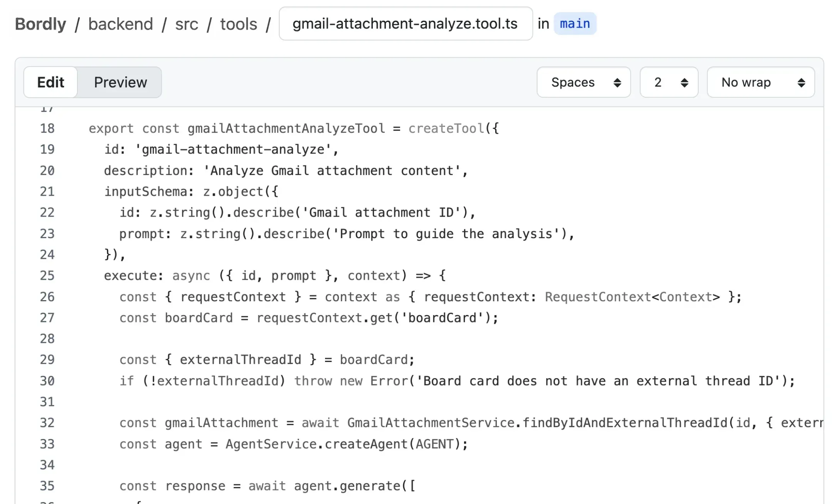The width and height of the screenshot is (838, 504).
Task: Click the Bordly repository breadcrumb link
Action: point(40,24)
